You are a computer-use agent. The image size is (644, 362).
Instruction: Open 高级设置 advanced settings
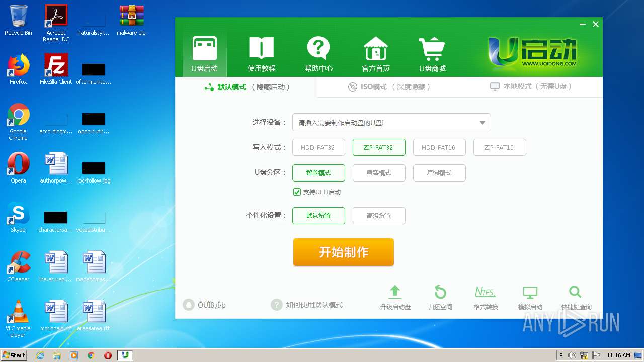(379, 215)
